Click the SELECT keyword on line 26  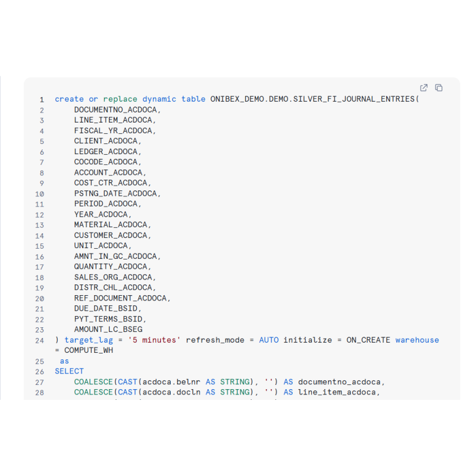[x=69, y=371]
